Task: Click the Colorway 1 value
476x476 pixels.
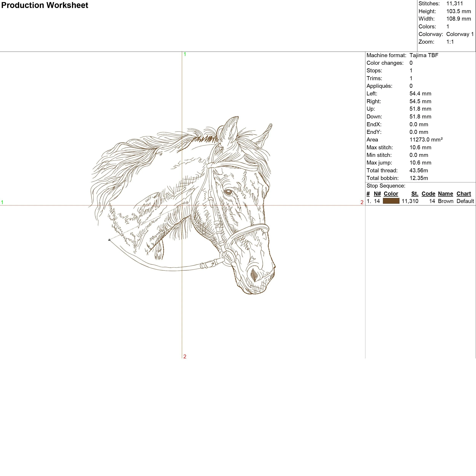Action: (x=460, y=34)
